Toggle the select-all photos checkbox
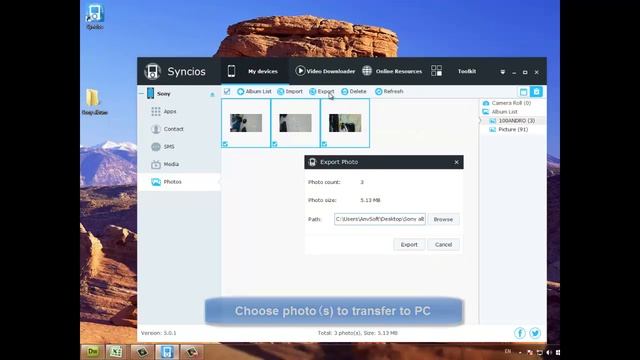 227,91
